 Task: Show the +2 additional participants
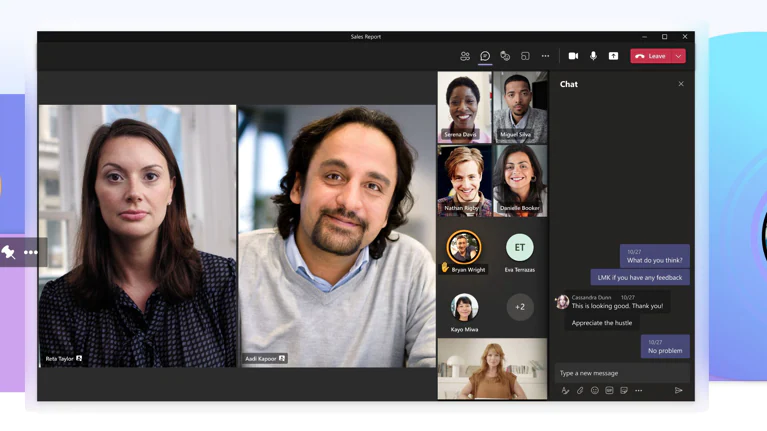[x=520, y=307]
